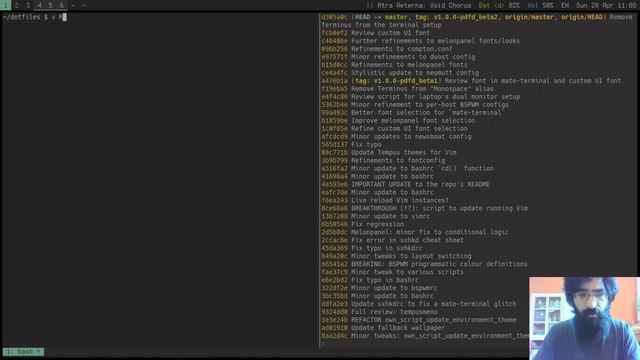640x360 pixels.
Task: Switch to workspace 5 in the panel
Action: [x=50, y=5]
